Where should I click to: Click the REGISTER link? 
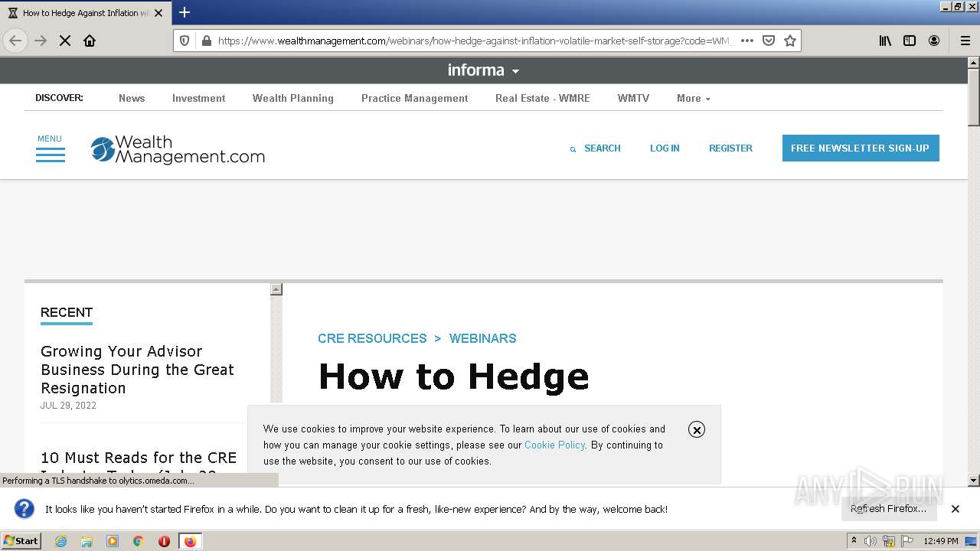(730, 148)
